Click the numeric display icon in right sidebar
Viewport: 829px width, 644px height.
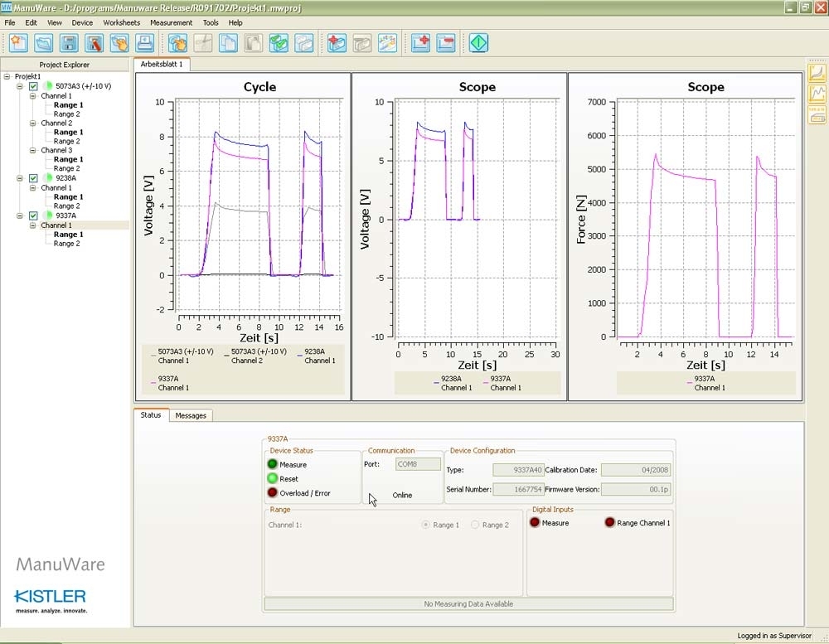click(x=817, y=114)
